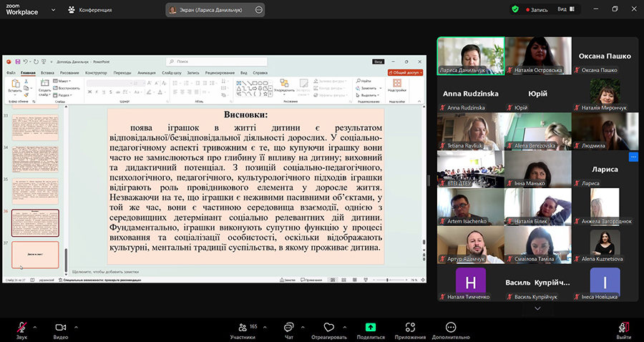The image size is (644, 342).
Task: Toggle the video camera on
Action: (61, 328)
